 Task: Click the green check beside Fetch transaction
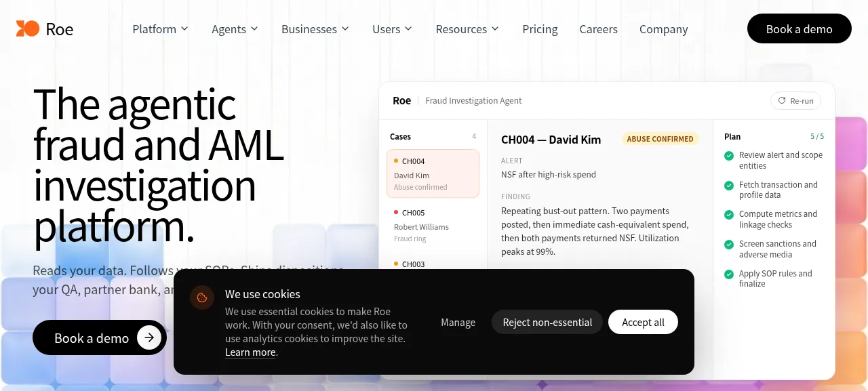(729, 186)
